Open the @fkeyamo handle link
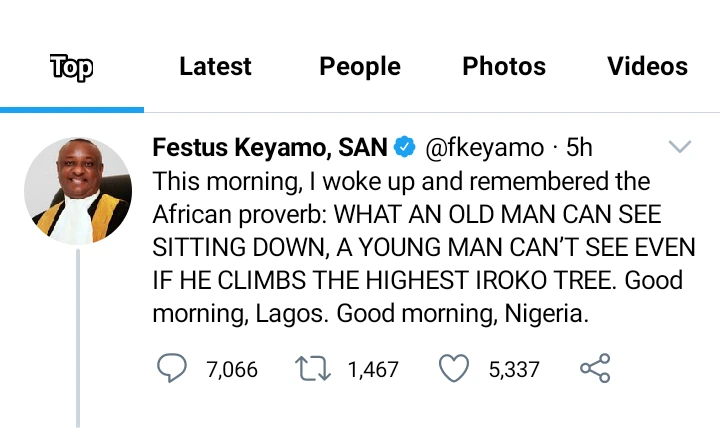Image resolution: width=720 pixels, height=428 pixels. [484, 148]
